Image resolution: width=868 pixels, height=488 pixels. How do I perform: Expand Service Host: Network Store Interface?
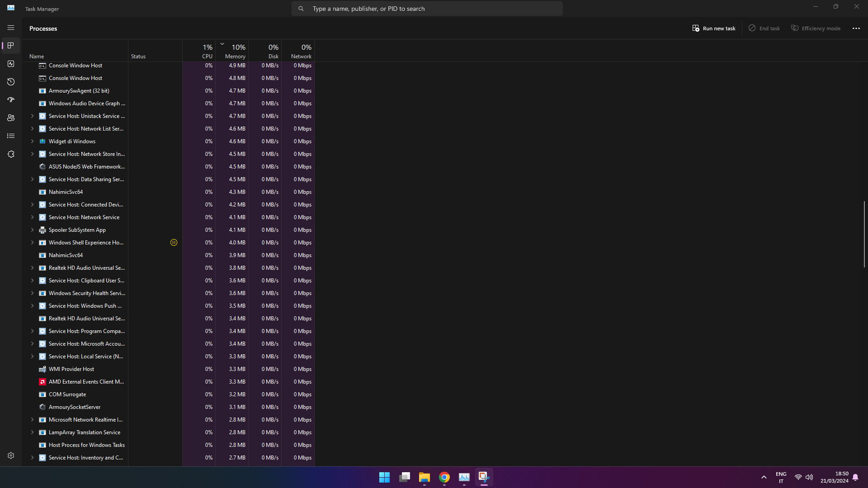pos(32,154)
